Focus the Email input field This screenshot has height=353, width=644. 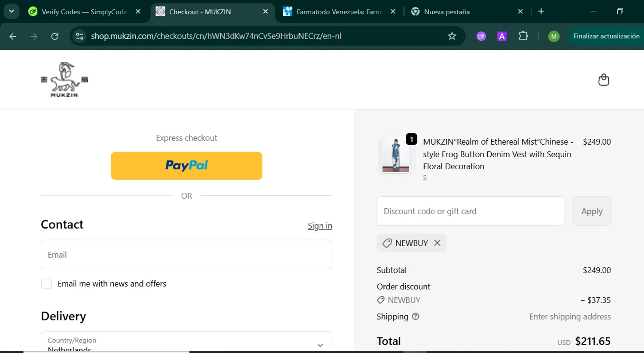click(x=186, y=255)
